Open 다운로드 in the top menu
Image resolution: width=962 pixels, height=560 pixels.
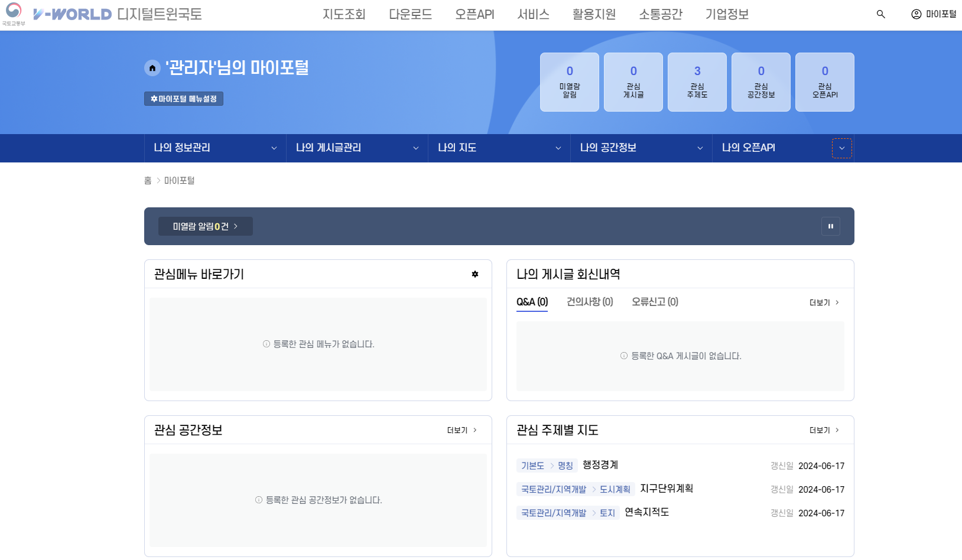410,14
